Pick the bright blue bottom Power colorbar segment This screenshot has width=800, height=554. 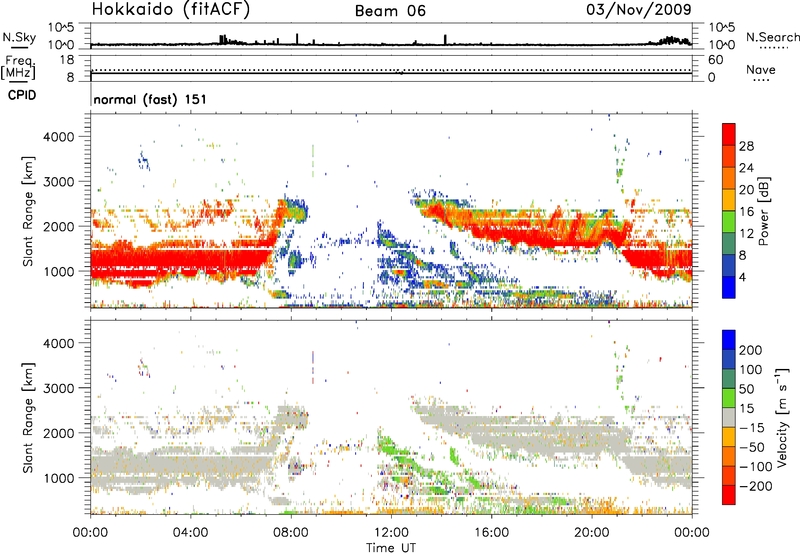(729, 287)
